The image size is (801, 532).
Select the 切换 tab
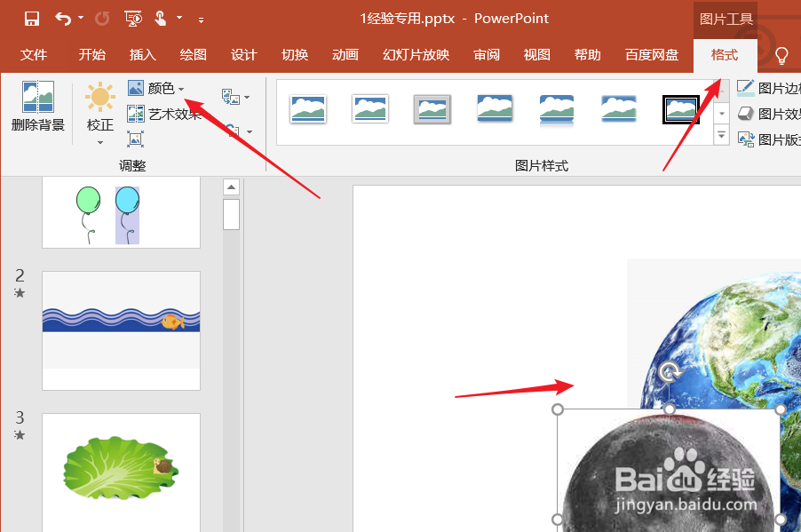tap(295, 55)
